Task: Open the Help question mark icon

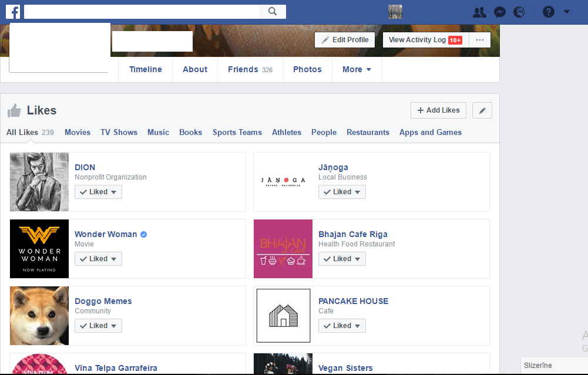Action: tap(548, 12)
